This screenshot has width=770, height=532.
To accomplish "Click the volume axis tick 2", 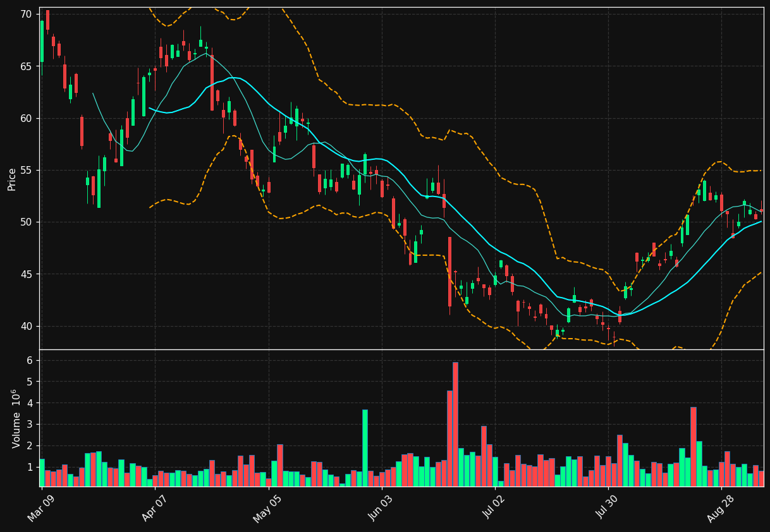I will pyautogui.click(x=31, y=446).
